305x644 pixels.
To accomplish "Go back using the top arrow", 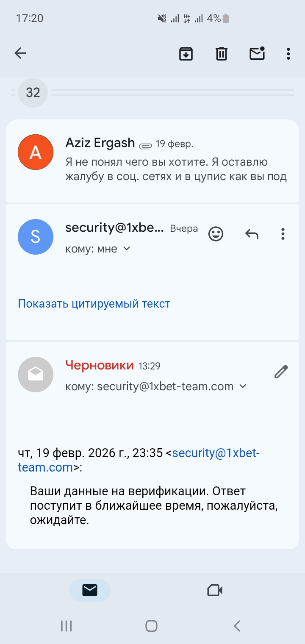I will [x=20, y=53].
